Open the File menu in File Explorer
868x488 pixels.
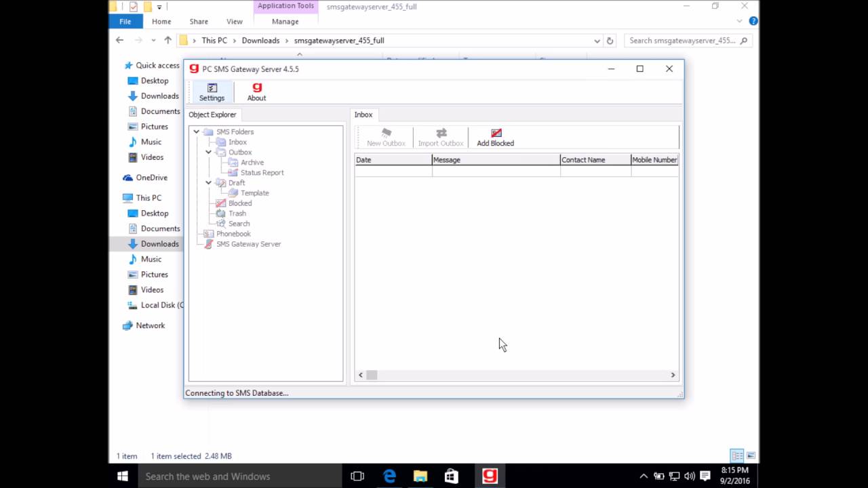125,22
